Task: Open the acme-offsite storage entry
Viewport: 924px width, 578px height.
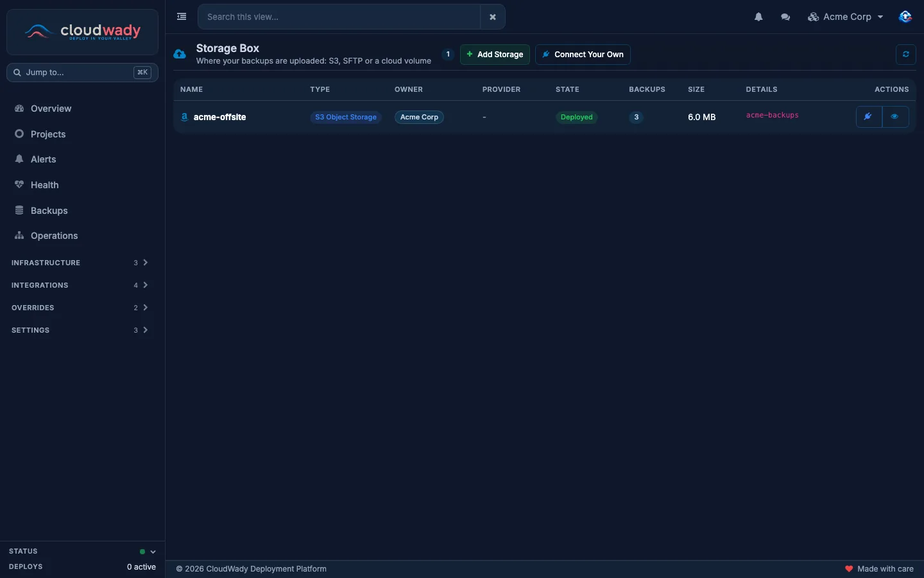Action: pyautogui.click(x=219, y=117)
